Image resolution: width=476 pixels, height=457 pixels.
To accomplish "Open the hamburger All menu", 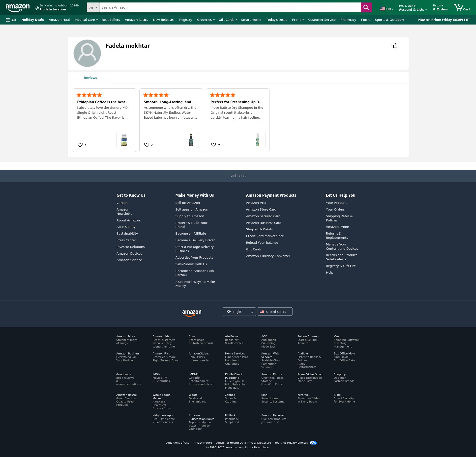I will (x=11, y=20).
